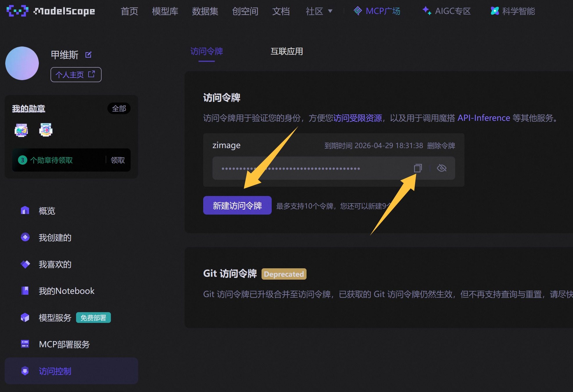The height and width of the screenshot is (392, 573).
Task: Click 删除令牌 to delete zimage token
Action: [441, 145]
